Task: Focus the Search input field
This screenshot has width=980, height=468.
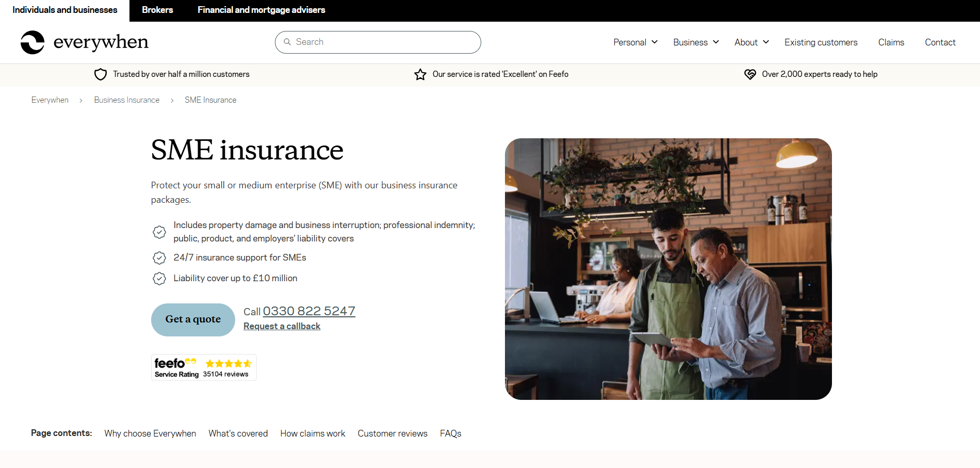Action: [378, 42]
